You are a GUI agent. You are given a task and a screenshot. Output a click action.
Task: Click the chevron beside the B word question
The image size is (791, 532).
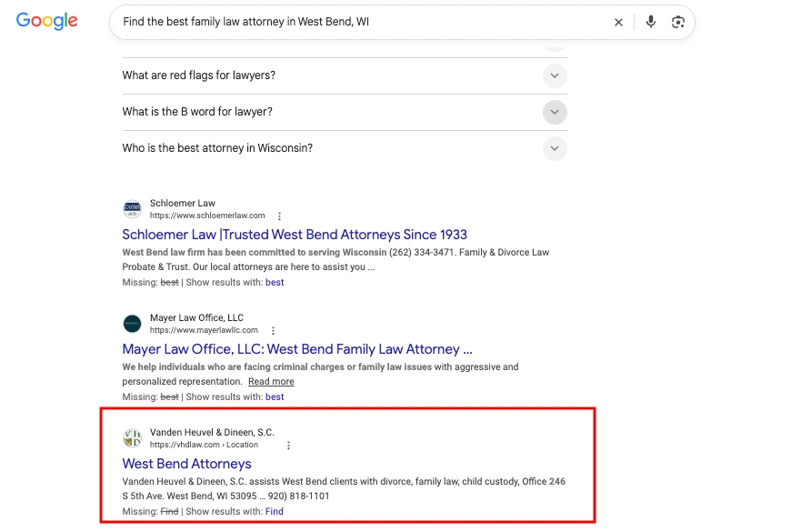click(555, 112)
